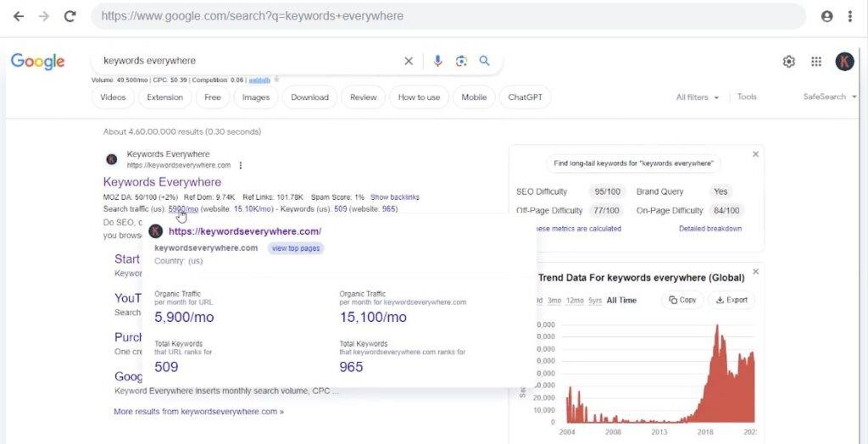Screen dimensions: 868x444
Task: Close the Trend Data widget
Action: pyautogui.click(x=755, y=272)
